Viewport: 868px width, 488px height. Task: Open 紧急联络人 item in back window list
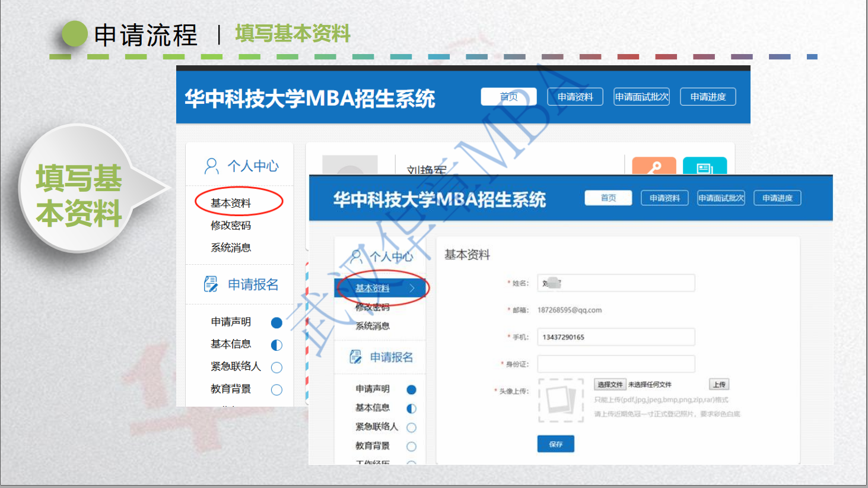(236, 367)
